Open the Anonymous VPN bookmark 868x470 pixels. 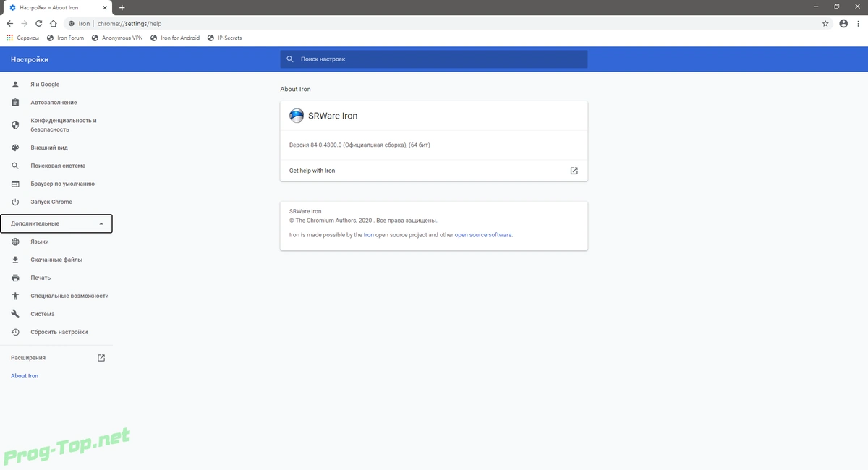tap(117, 38)
